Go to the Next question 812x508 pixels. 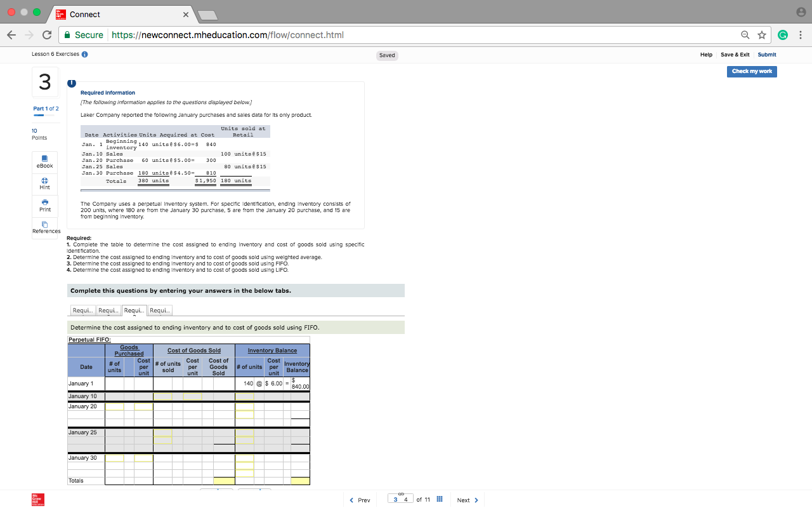click(x=467, y=500)
